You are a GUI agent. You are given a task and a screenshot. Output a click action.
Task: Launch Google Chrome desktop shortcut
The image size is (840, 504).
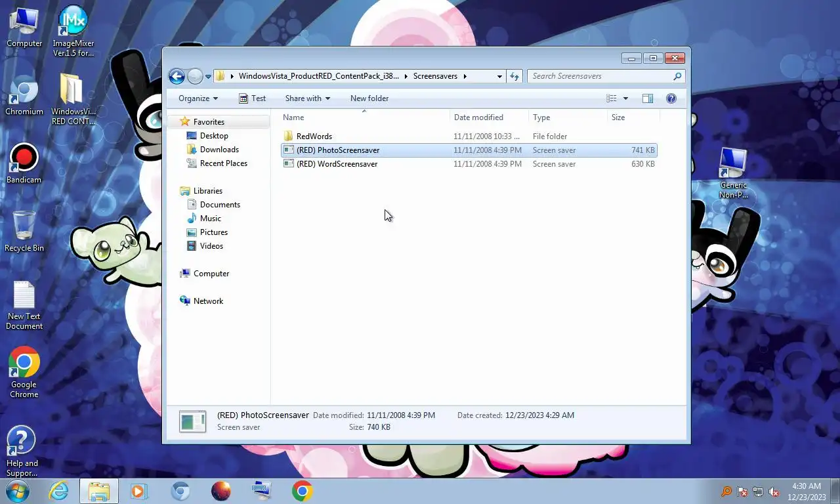pos(24,372)
